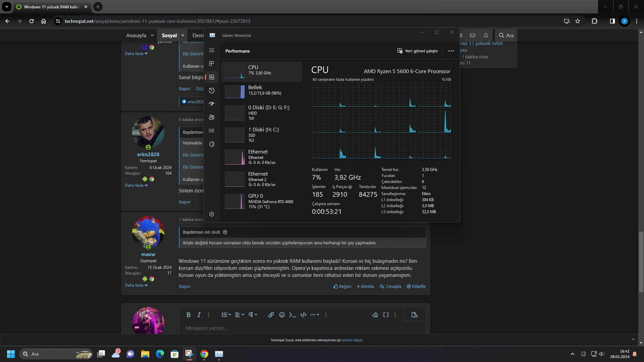Click Yeni görevi çalıştır button
This screenshot has width=644, height=362.
click(x=418, y=51)
